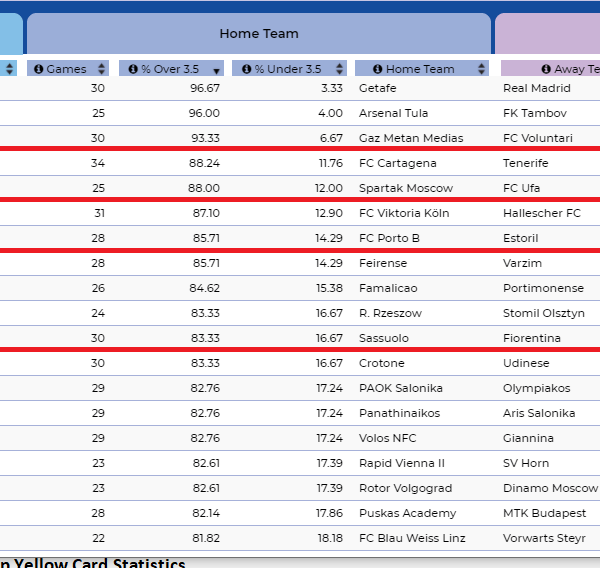Click the Varzim away team
The width and height of the screenshot is (600, 568).
523,263
